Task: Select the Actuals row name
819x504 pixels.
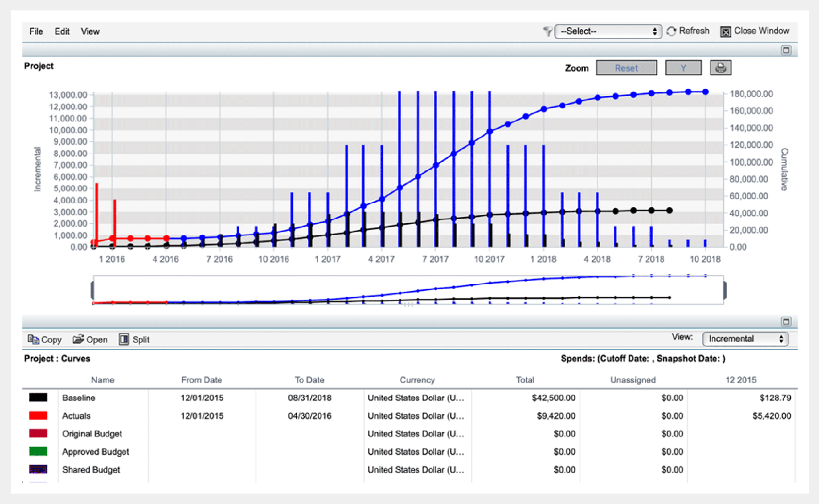Action: point(76,416)
